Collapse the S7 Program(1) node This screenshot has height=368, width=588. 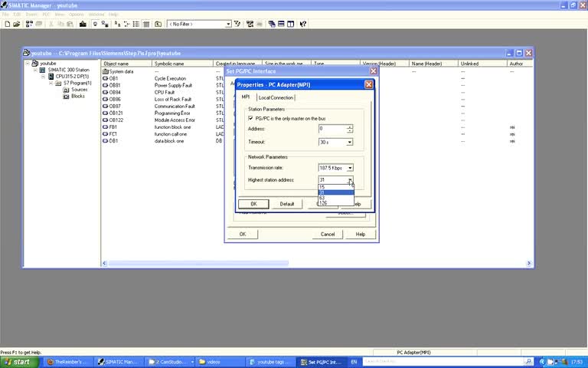pos(51,83)
